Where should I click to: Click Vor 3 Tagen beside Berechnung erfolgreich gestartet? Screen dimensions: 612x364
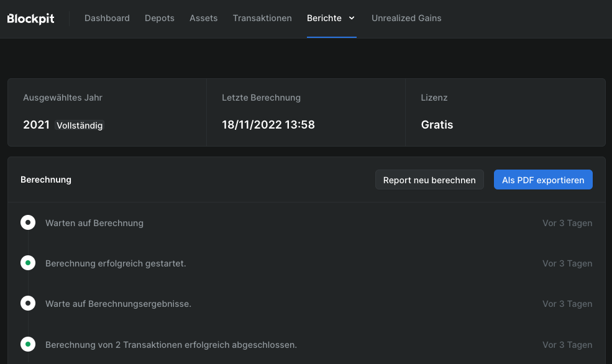[x=567, y=263]
